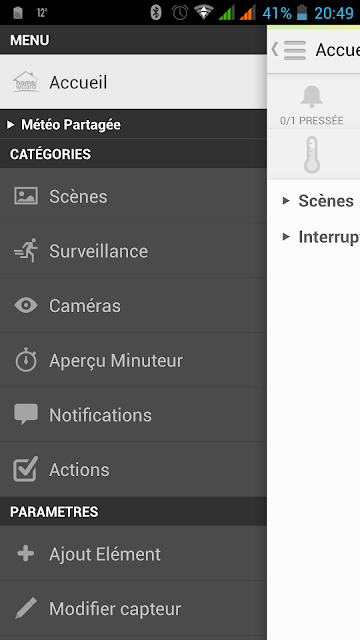Tap the stopwatch icon for Aperçu Minuteur
Image resolution: width=360 pixels, height=640 pixels.
point(26,360)
